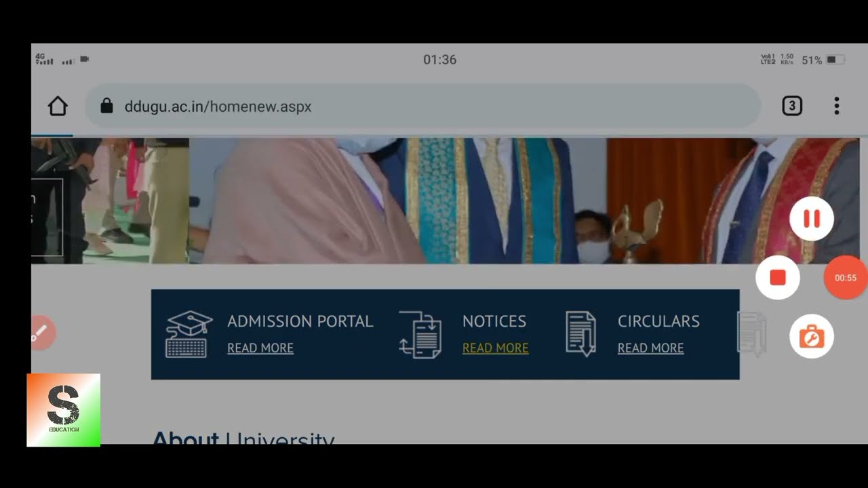Open READ MORE under Notices
The width and height of the screenshot is (868, 488).
click(x=495, y=348)
